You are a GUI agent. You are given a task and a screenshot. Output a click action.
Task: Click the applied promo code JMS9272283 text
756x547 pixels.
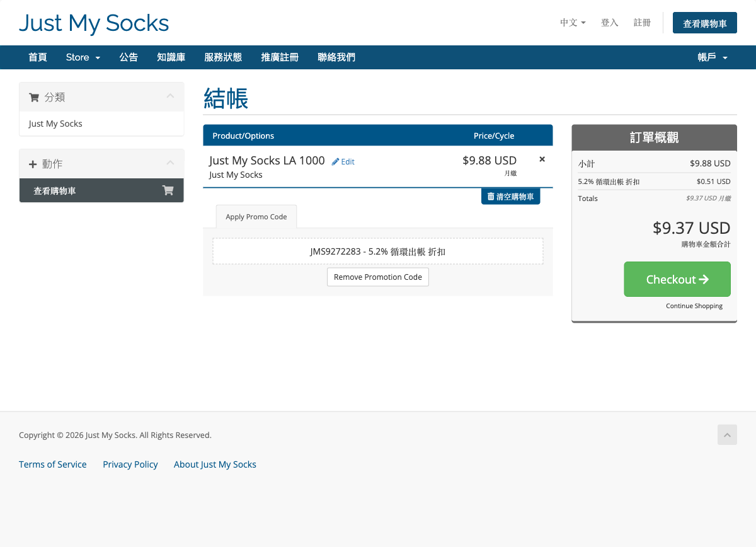[x=378, y=251]
